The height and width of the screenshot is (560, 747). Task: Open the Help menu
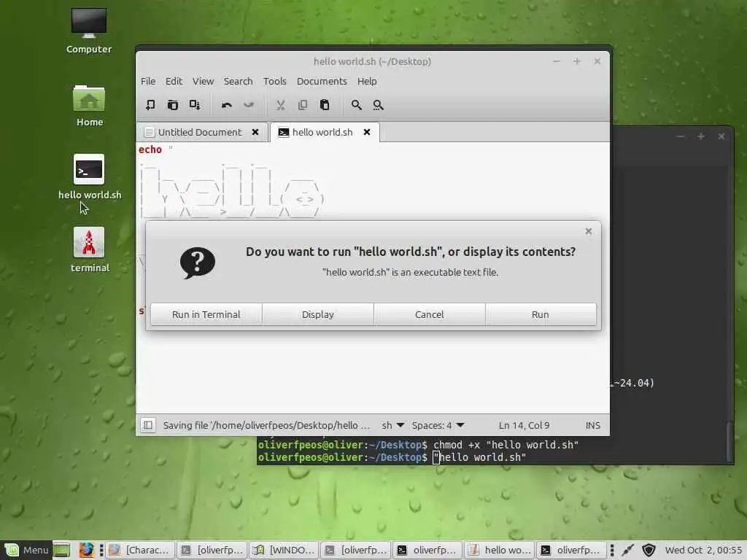367,82
